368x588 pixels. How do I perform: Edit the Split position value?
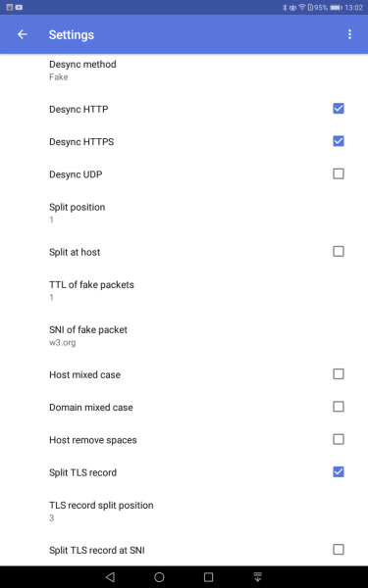point(184,213)
